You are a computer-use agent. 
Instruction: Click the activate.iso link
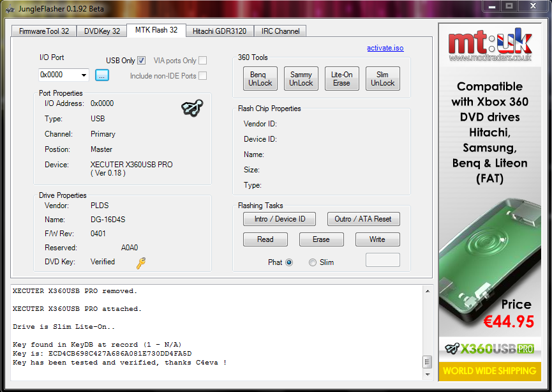[x=385, y=48]
